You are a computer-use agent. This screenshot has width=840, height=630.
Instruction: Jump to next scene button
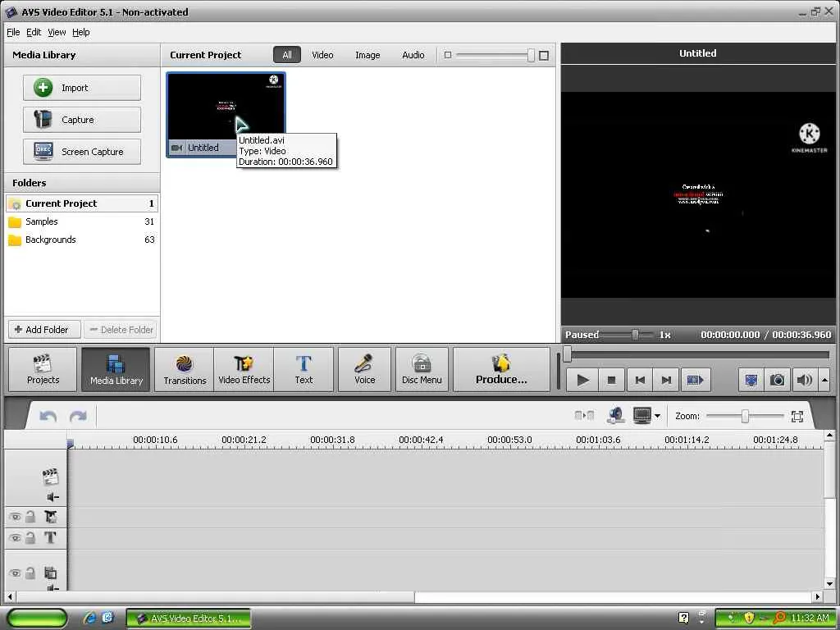tap(695, 381)
